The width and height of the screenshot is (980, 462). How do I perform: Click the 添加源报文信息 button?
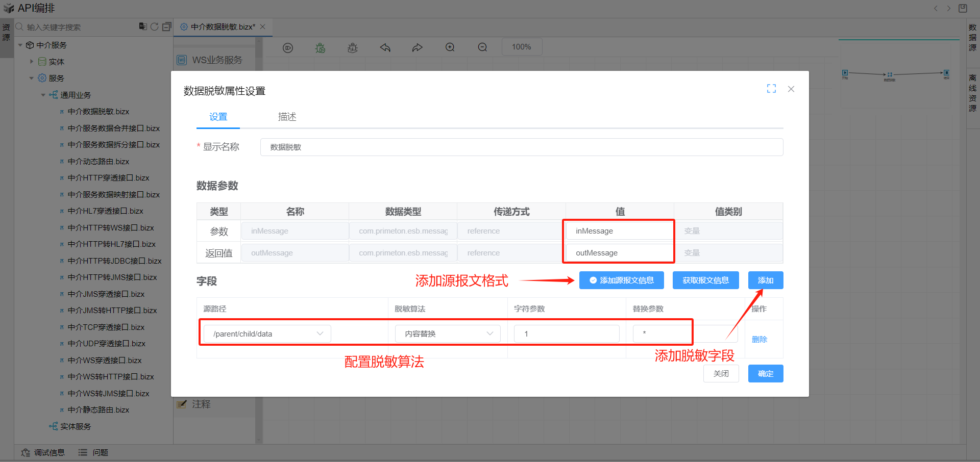(621, 280)
